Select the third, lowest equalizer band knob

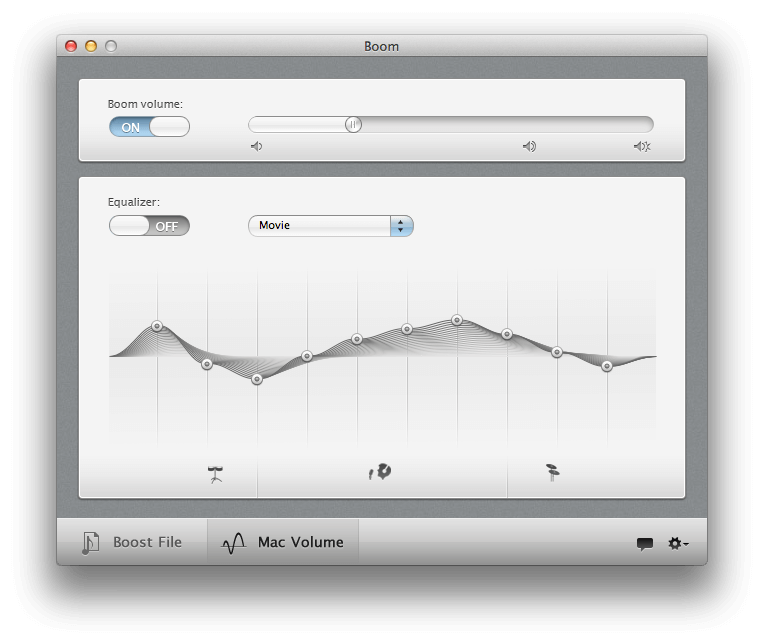click(257, 379)
